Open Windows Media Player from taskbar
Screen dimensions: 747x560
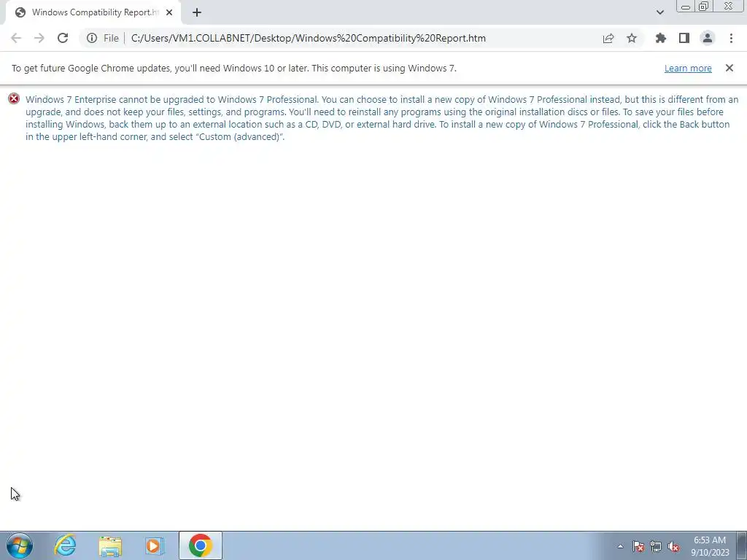(x=154, y=545)
